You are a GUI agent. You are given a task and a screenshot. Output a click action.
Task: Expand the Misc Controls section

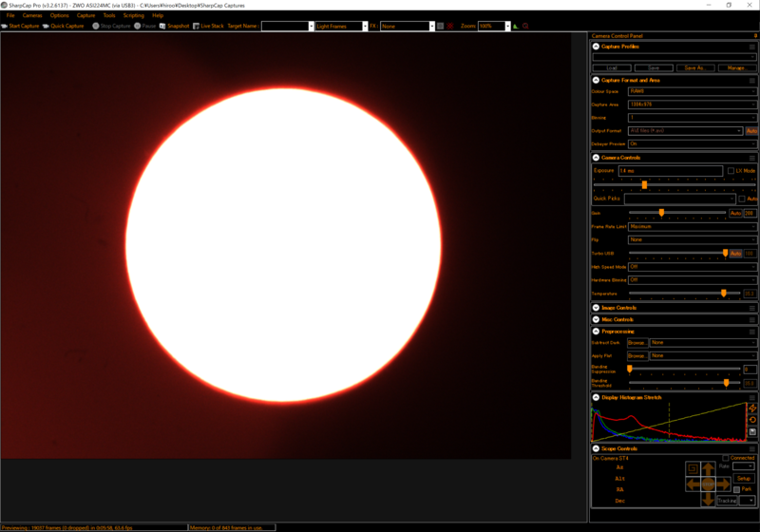[597, 319]
